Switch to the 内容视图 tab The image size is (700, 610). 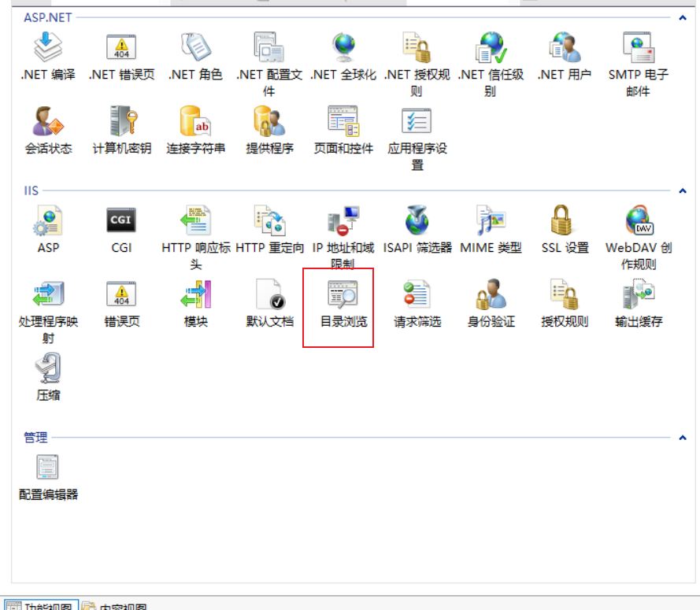coord(115,605)
